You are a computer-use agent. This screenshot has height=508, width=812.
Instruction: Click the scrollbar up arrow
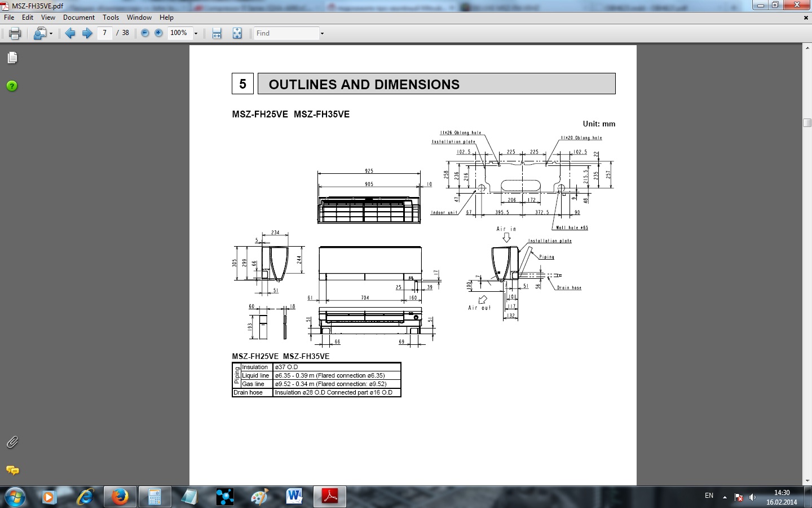(x=807, y=48)
